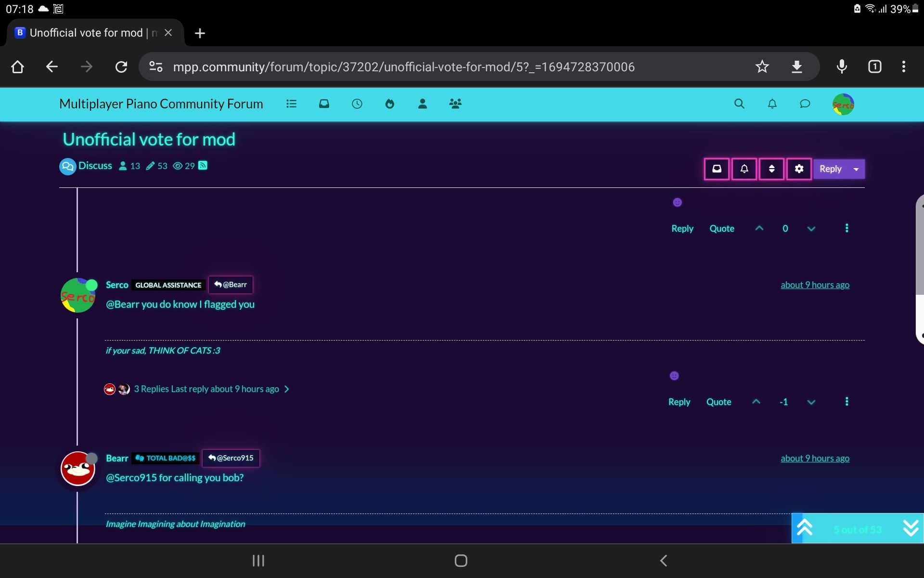Click Bearr's avatar on the post
The height and width of the screenshot is (578, 924).
tap(78, 469)
